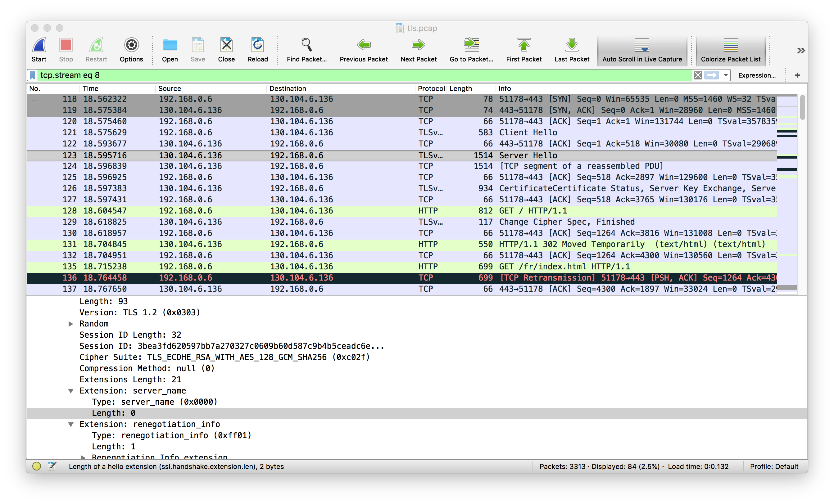834x504 pixels.
Task: Go to Previous Packet arrow
Action: [x=364, y=45]
